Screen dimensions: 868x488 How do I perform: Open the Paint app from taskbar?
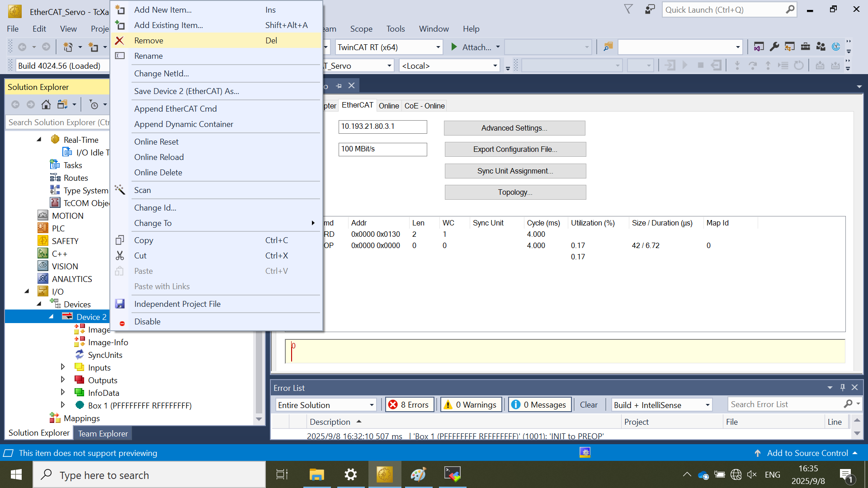(418, 474)
